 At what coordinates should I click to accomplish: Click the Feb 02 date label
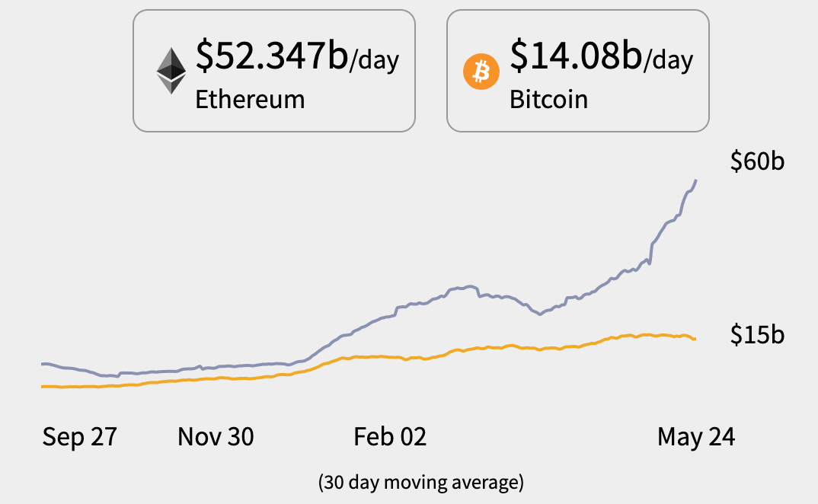(390, 437)
